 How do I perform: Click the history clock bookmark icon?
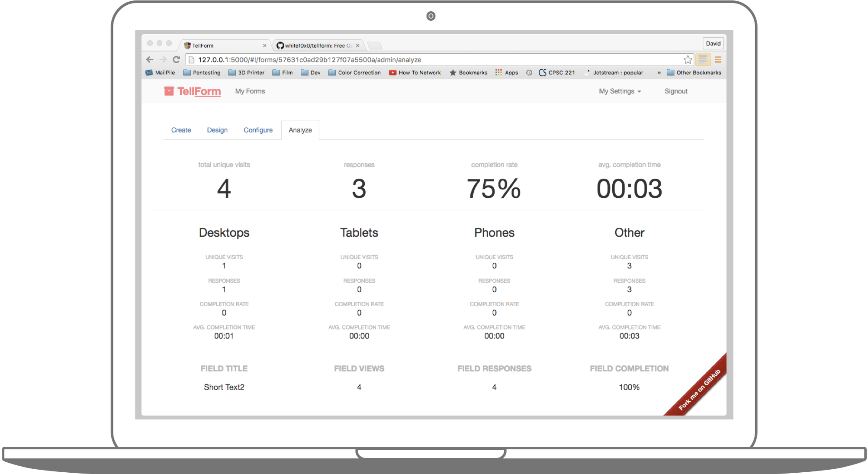tap(529, 73)
